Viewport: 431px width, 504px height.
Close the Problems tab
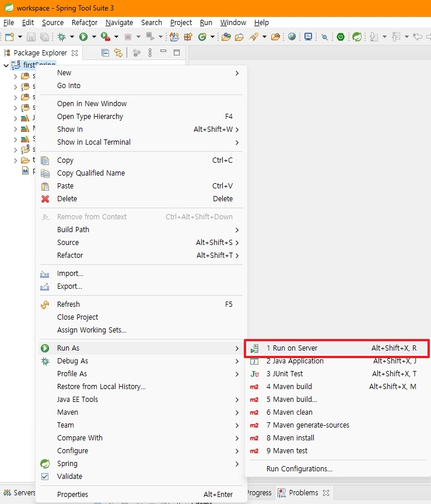(326, 493)
